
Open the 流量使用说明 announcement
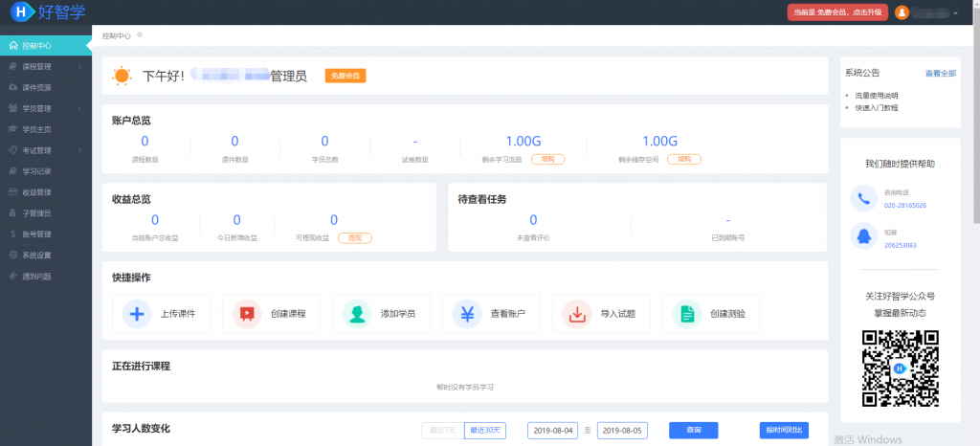click(x=877, y=96)
